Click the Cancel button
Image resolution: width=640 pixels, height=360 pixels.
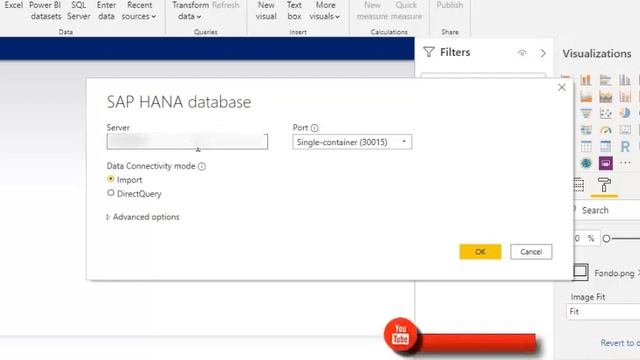(531, 252)
